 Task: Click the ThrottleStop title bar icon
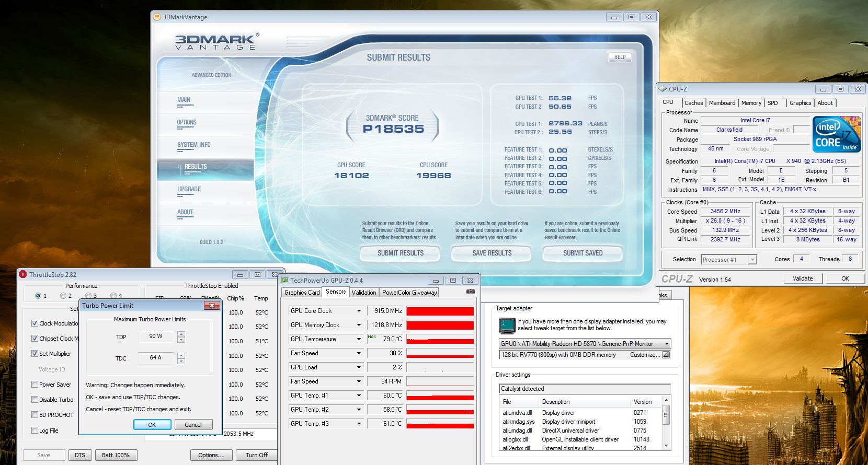pyautogui.click(x=23, y=274)
